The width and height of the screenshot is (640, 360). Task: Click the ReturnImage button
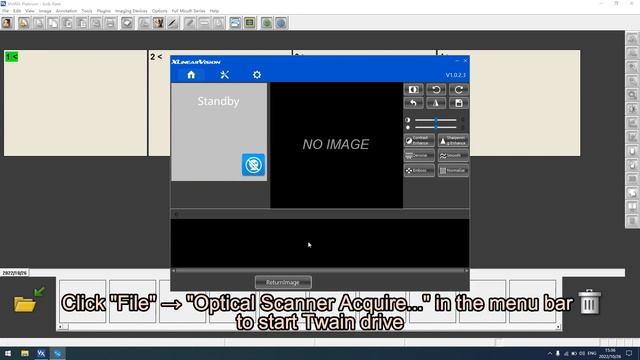tap(283, 282)
